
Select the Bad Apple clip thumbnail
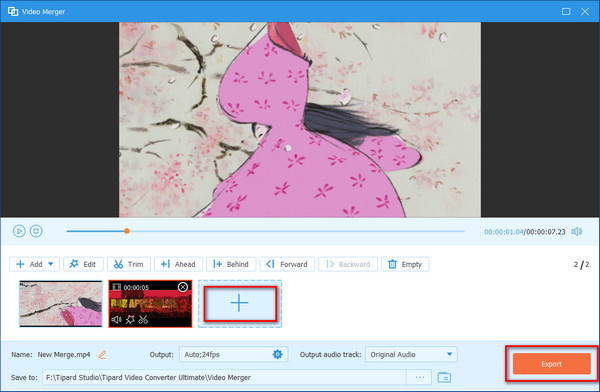tap(150, 304)
